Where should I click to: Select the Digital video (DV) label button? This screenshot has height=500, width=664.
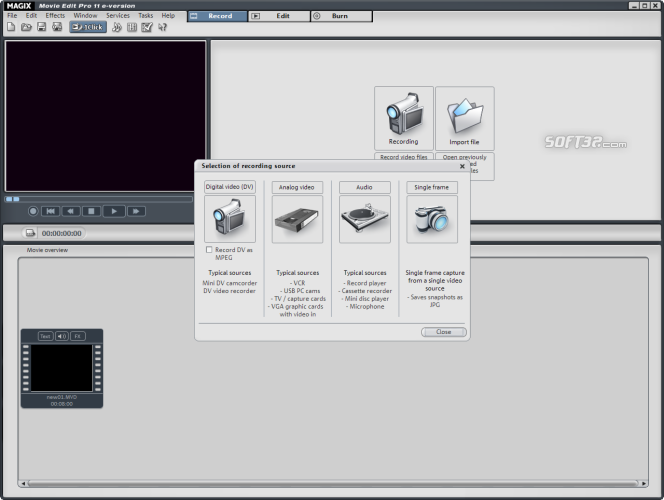[230, 187]
